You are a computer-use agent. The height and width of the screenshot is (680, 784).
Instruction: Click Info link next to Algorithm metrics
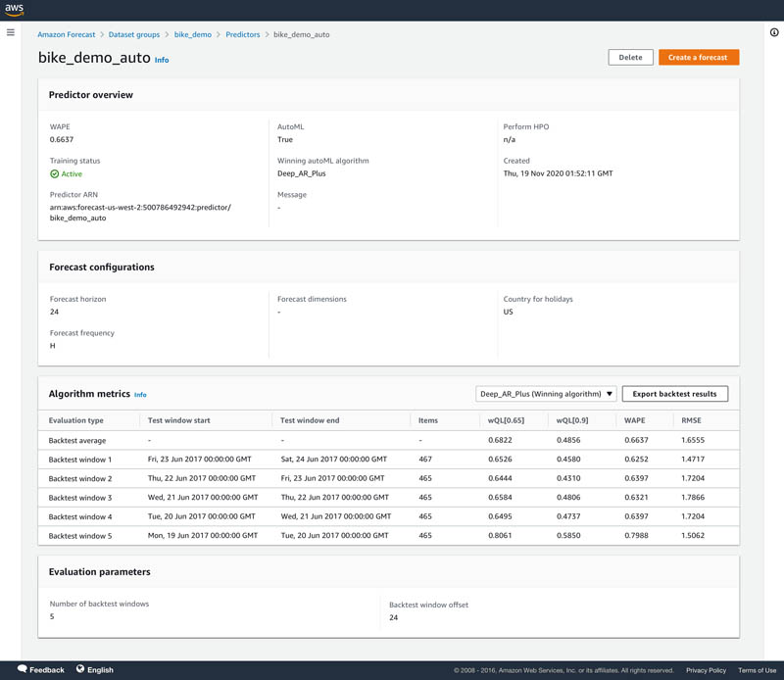click(x=140, y=395)
